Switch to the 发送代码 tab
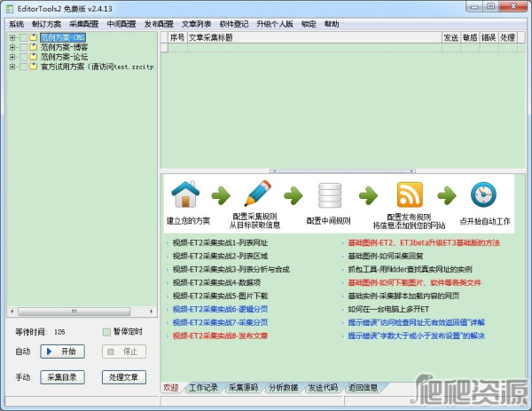The width and height of the screenshot is (532, 411). click(x=323, y=388)
